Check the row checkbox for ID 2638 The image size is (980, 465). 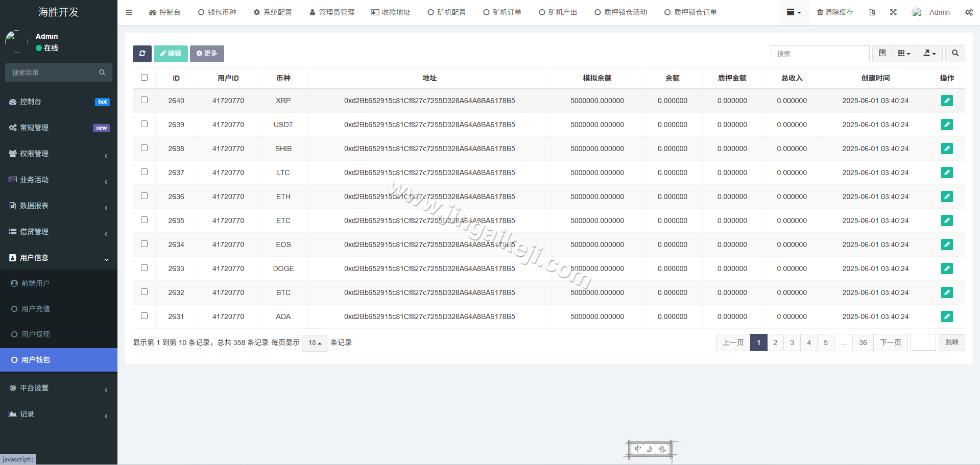pyautogui.click(x=144, y=148)
